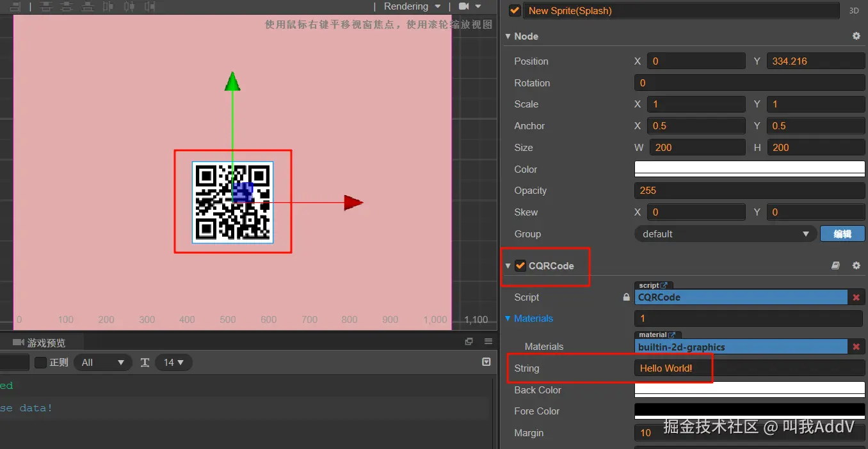The image size is (868, 449).
Task: Toggle the New Sprite node active checkbox
Action: tap(515, 11)
